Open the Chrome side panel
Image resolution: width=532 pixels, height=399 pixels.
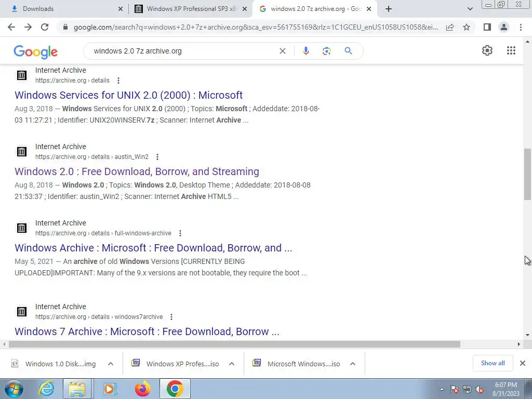[487, 27]
